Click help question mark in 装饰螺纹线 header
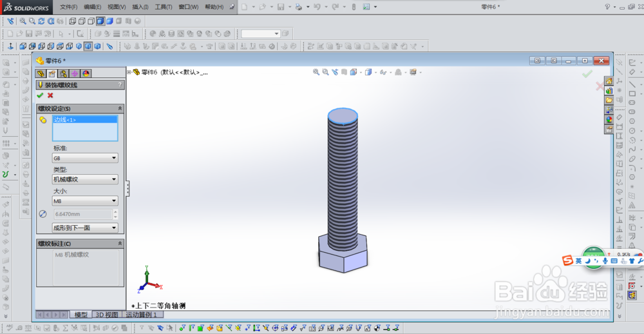 pyautogui.click(x=120, y=85)
